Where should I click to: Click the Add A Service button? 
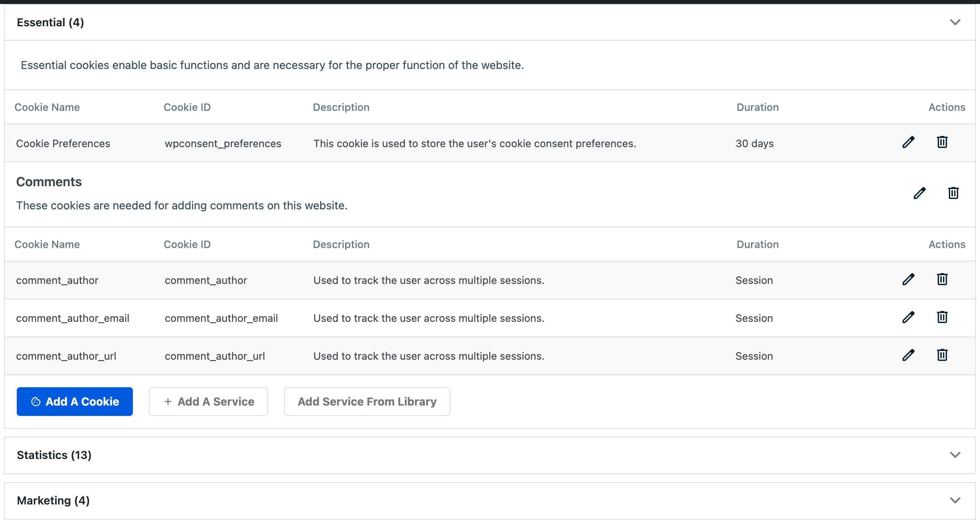(x=208, y=402)
